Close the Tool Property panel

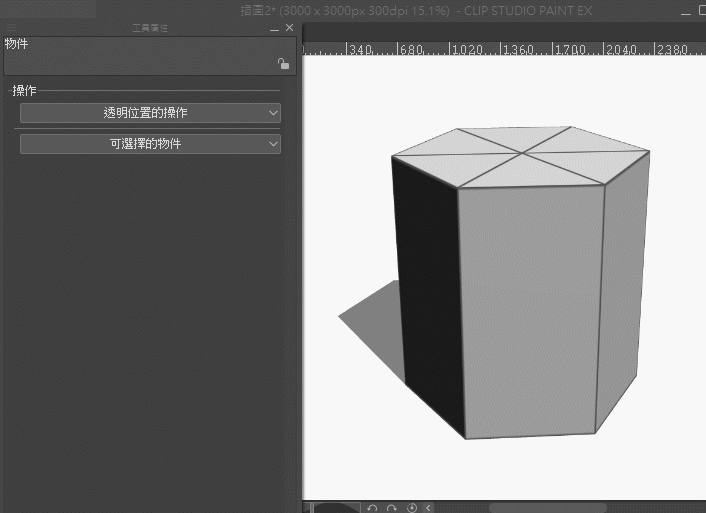290,28
